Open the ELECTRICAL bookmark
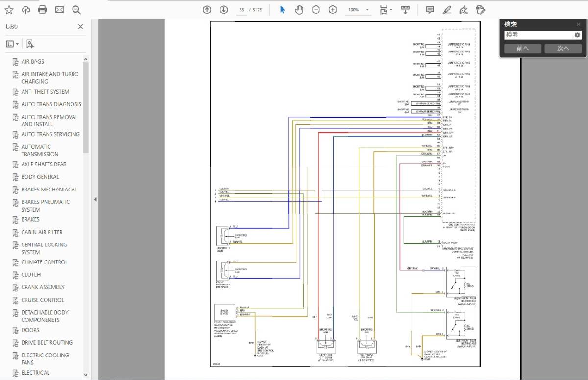This screenshot has width=588, height=380. coord(35,373)
